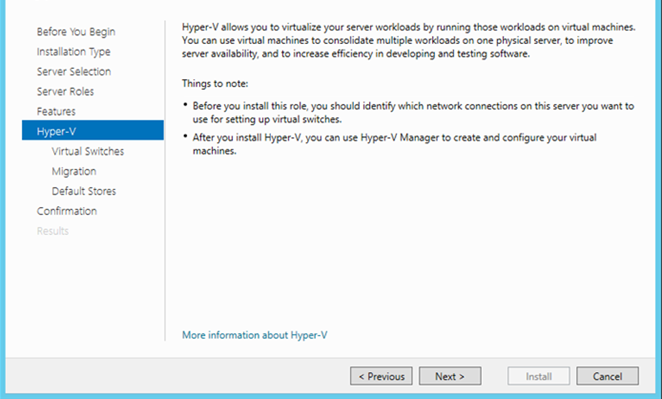Click bullet text about identifying network connections
The image size is (662, 399).
pos(413,112)
